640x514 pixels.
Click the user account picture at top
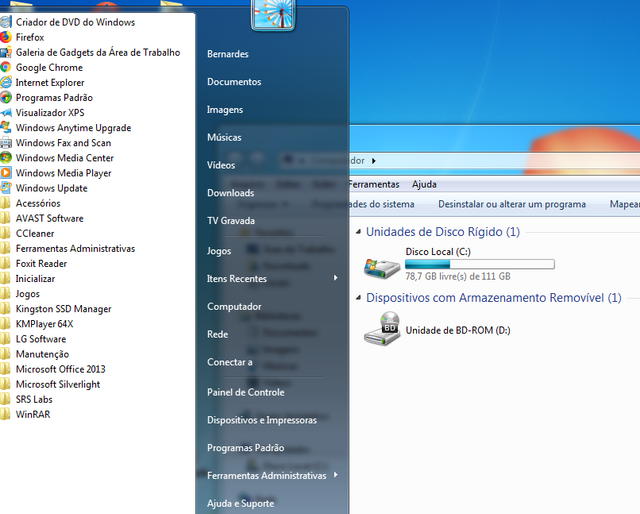pos(273,14)
